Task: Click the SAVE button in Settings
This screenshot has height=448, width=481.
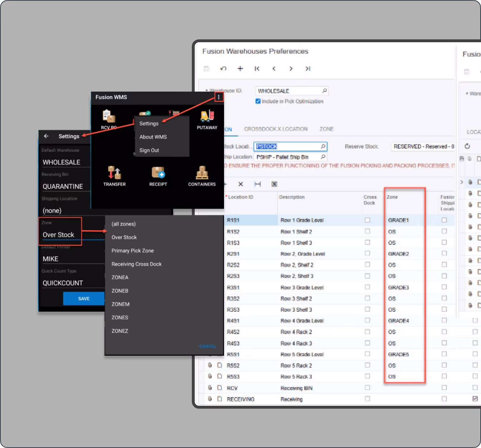Action: (84, 298)
